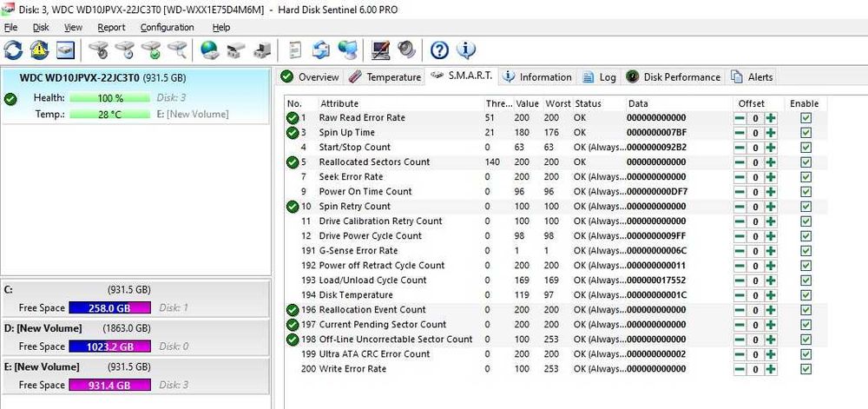Decrease offset for Spin Up Time
868x409 pixels.
tap(740, 133)
